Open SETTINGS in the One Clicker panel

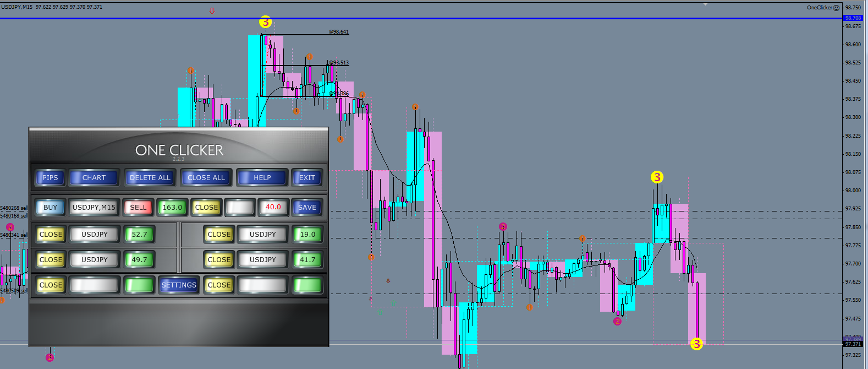click(x=179, y=285)
